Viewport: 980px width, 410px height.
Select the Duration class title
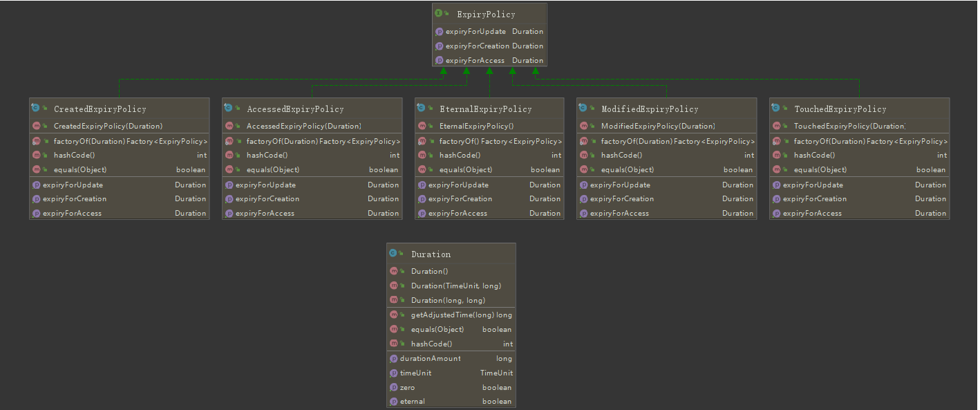(x=431, y=254)
